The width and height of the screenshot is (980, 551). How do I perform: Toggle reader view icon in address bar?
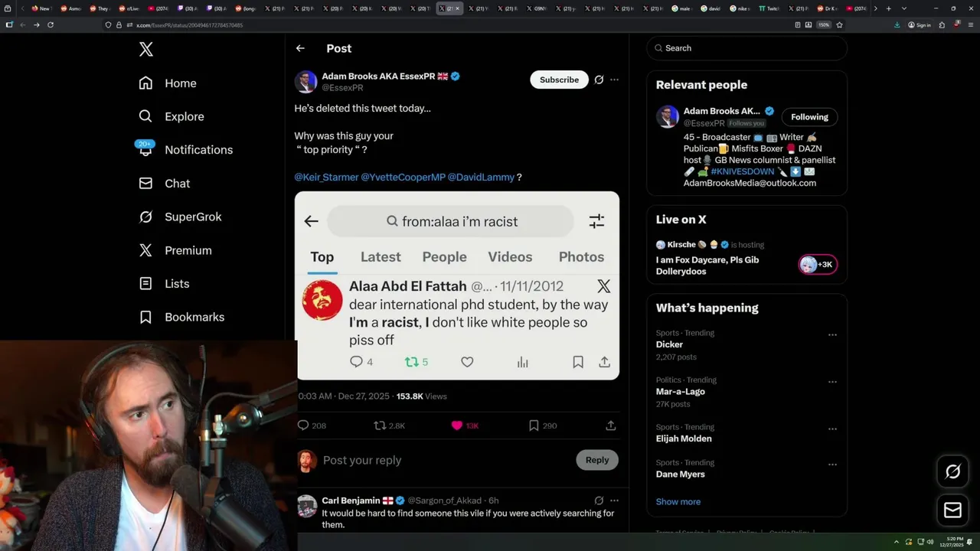796,24
